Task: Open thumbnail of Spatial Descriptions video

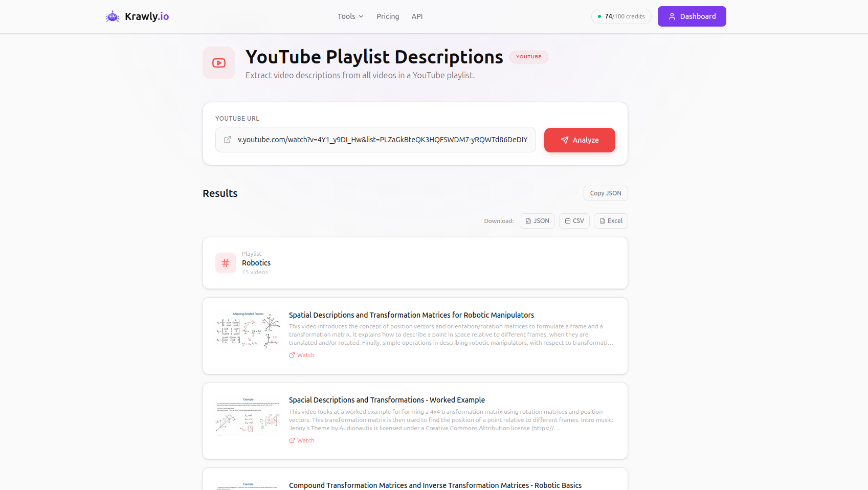Action: pyautogui.click(x=249, y=330)
